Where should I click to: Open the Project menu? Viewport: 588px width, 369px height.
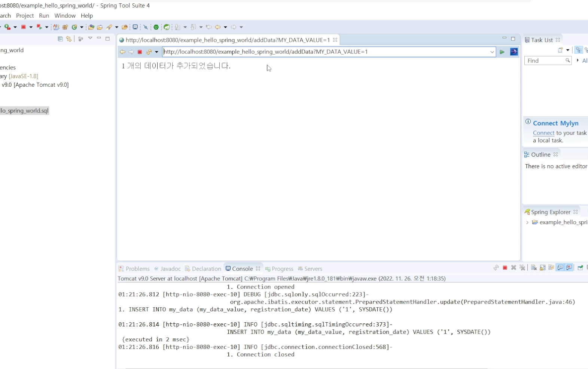(x=25, y=16)
